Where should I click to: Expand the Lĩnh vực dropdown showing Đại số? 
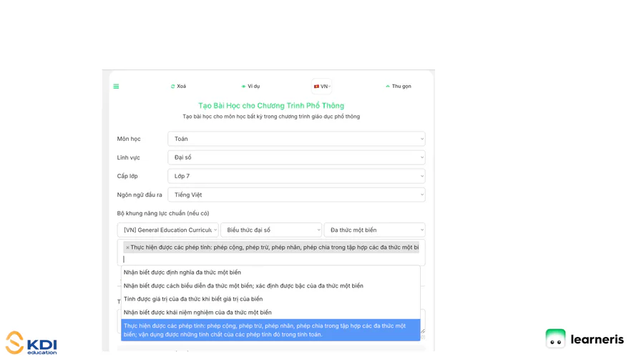click(x=296, y=157)
